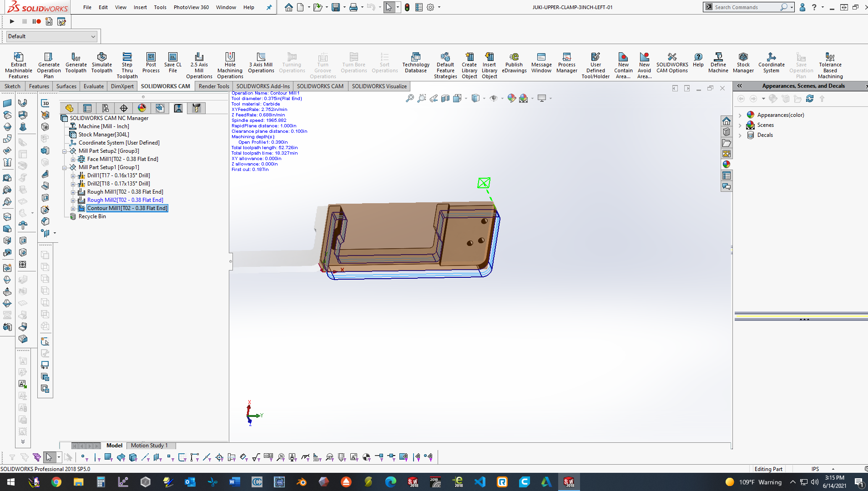Switch to SOLIDWORKS Visualize tab

pyautogui.click(x=379, y=86)
